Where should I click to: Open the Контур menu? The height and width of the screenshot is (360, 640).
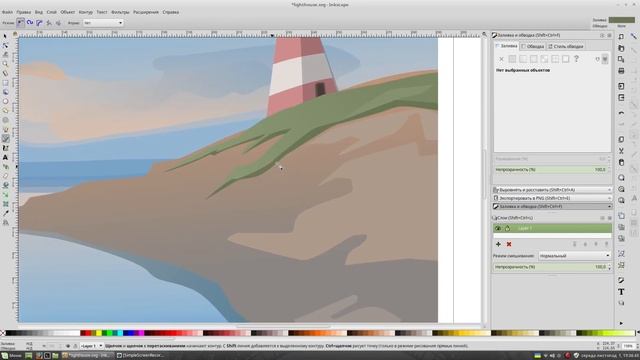pos(85,12)
